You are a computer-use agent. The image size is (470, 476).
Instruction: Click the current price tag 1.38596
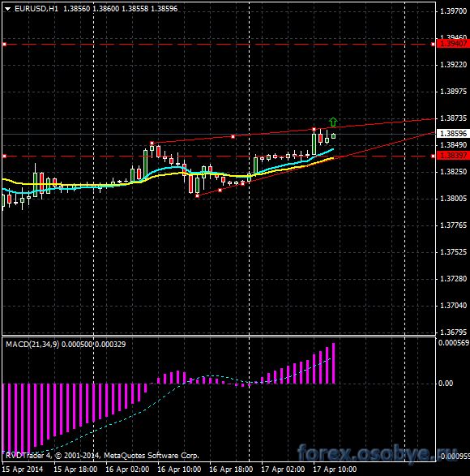pyautogui.click(x=453, y=134)
